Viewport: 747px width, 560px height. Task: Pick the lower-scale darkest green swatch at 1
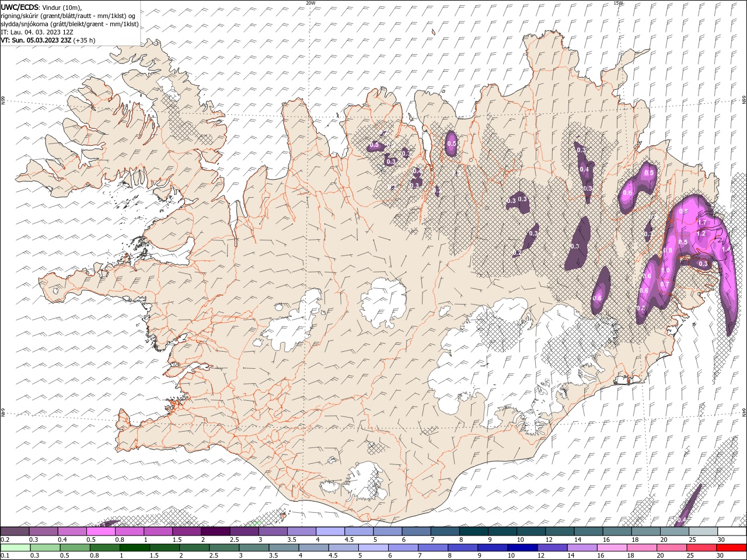coord(134,548)
